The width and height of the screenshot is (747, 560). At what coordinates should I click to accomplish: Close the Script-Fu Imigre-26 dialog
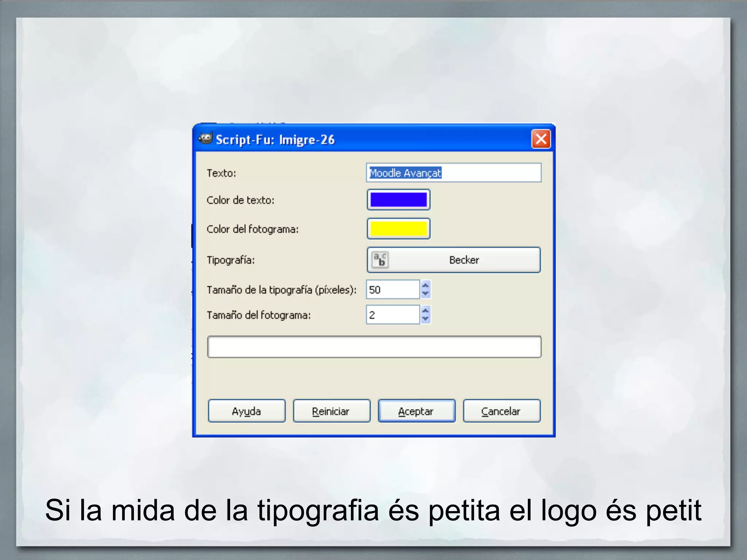coord(541,139)
